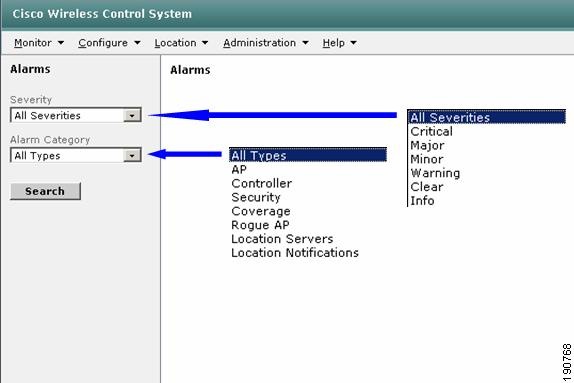Screen dimensions: 574x383
Task: Choose Rogue AP alarm category
Action: click(x=260, y=225)
